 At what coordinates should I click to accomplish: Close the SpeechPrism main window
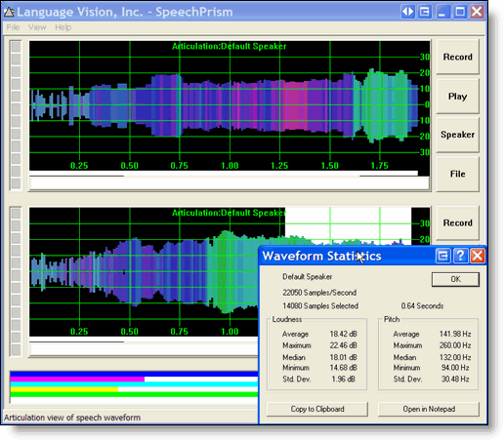[477, 12]
